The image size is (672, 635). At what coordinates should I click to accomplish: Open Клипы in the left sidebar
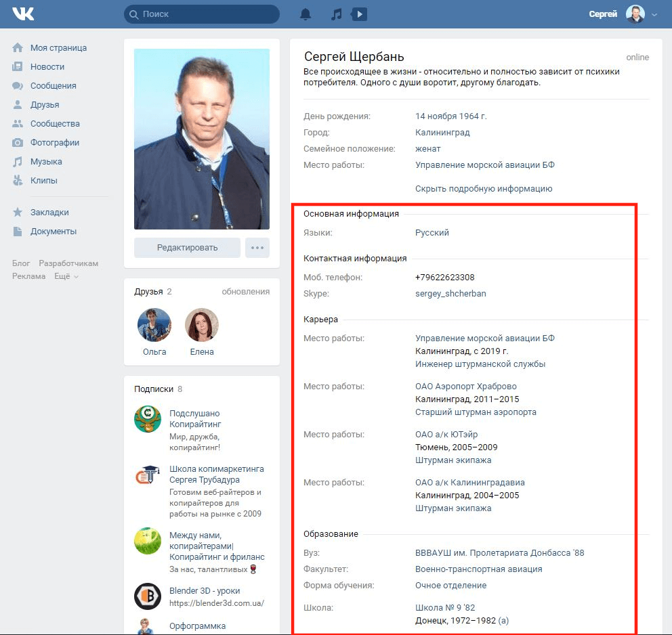coord(43,181)
